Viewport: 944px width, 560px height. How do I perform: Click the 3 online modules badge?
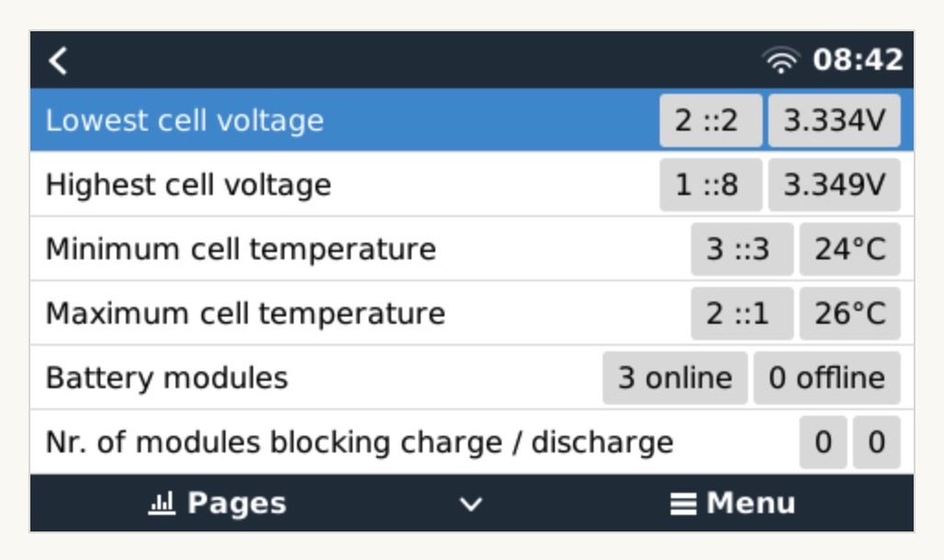click(x=675, y=378)
